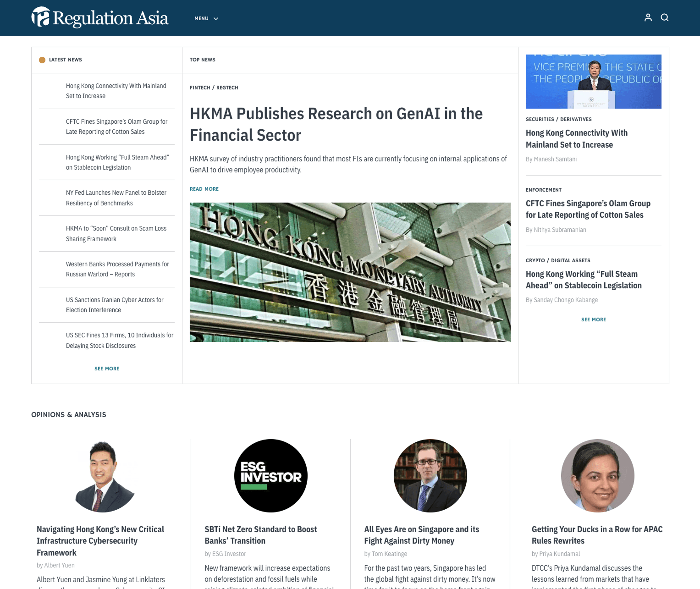Open 'US SEC Fines 13 Firms' story
Screen dimensions: 700x589
[x=120, y=341]
